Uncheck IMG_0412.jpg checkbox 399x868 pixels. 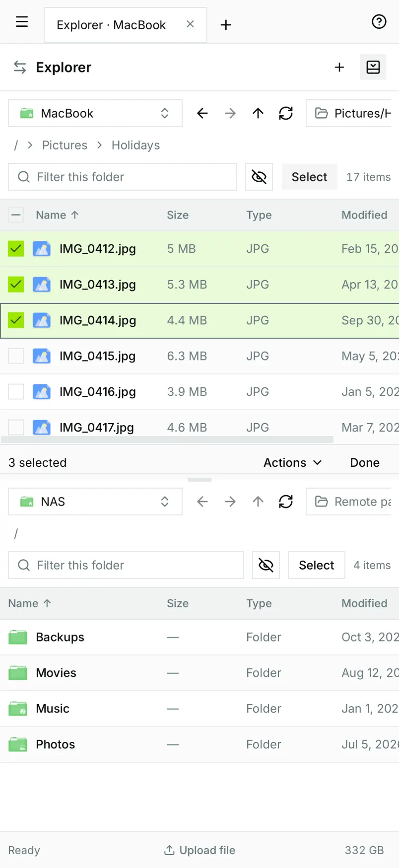[16, 249]
